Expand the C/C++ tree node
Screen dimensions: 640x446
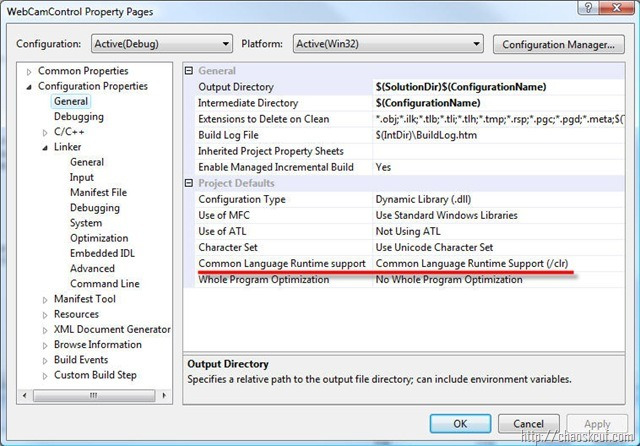pyautogui.click(x=45, y=133)
